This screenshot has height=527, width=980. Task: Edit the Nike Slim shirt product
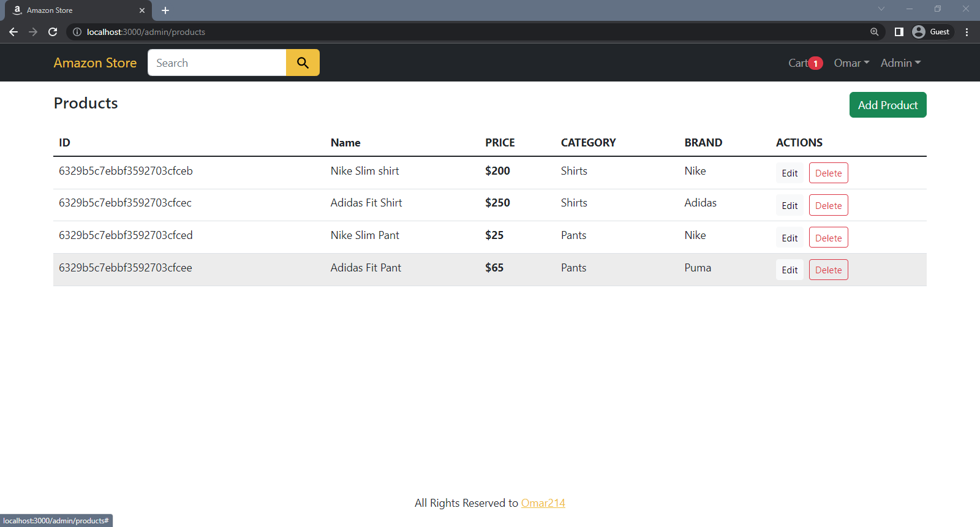click(x=790, y=173)
